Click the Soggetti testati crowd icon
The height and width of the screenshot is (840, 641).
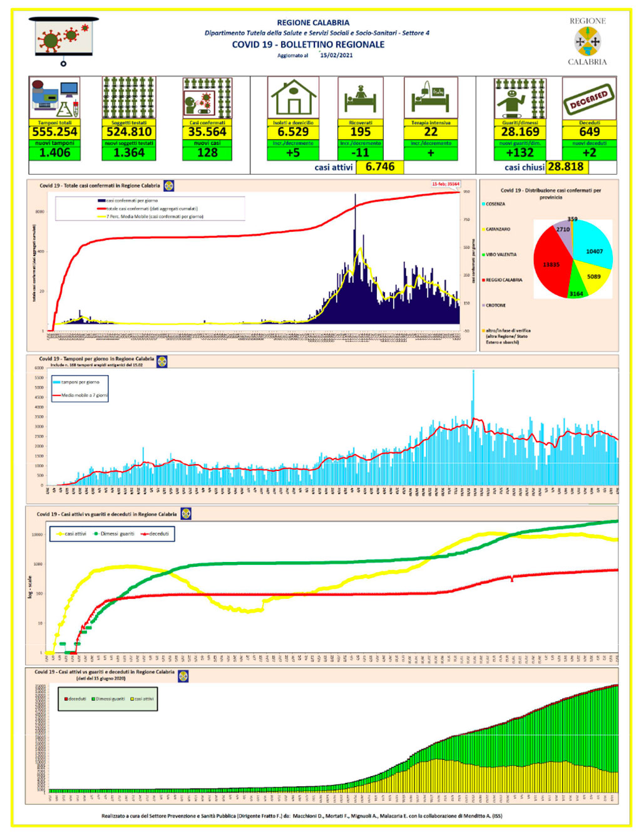[x=129, y=98]
